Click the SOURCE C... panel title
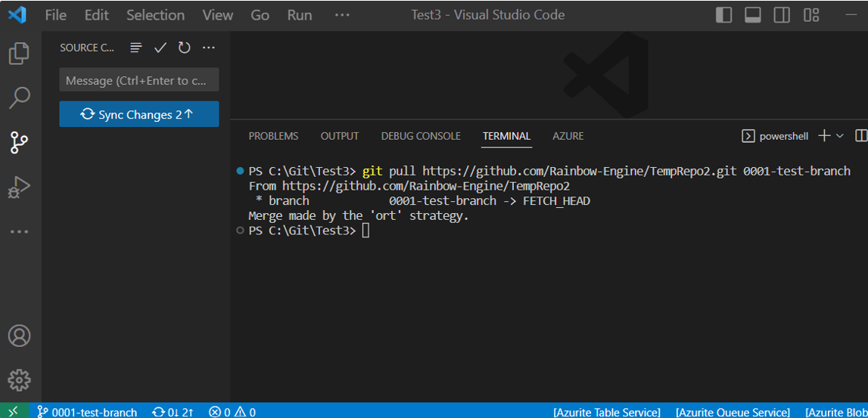Image resolution: width=868 pixels, height=418 pixels. [87, 48]
